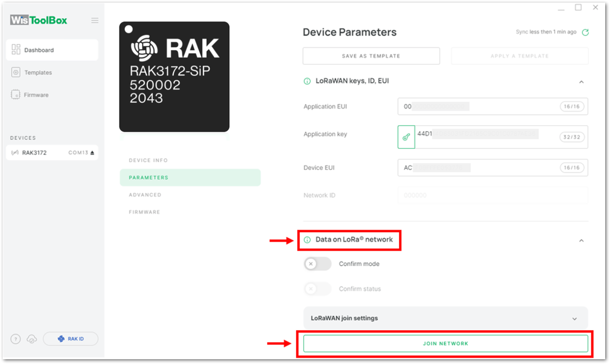Screen dimensions: 610x364
Task: Click the info icon beside LoRaWAN keys
Action: coord(307,81)
